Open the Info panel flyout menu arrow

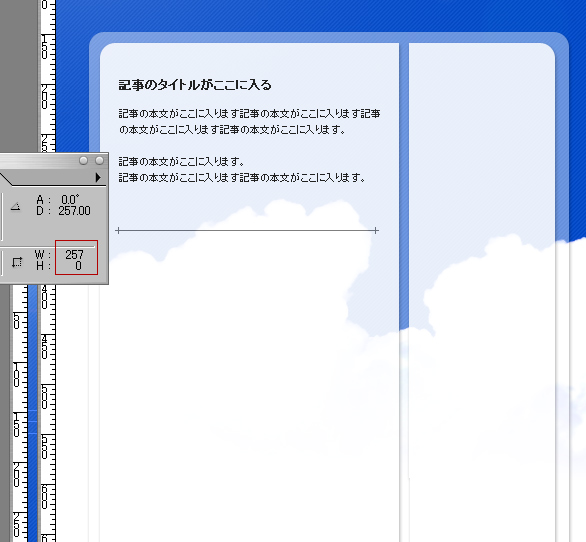coord(98,177)
